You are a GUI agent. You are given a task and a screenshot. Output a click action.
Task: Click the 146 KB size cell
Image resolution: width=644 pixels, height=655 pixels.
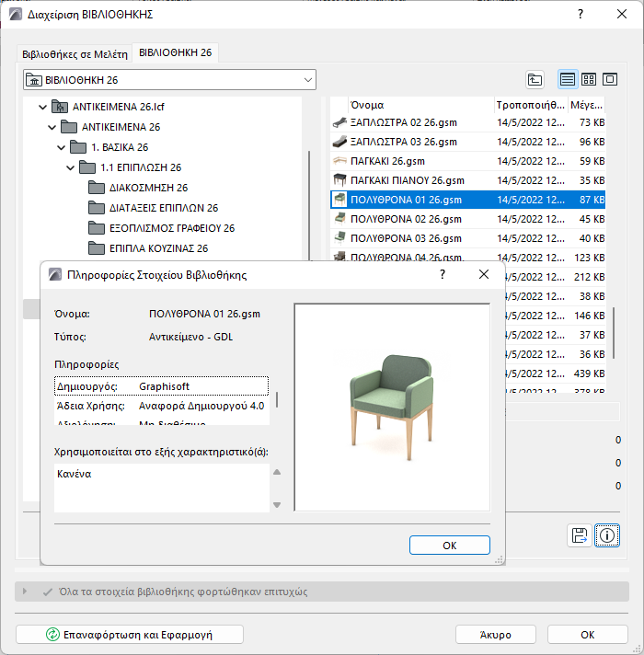(590, 316)
